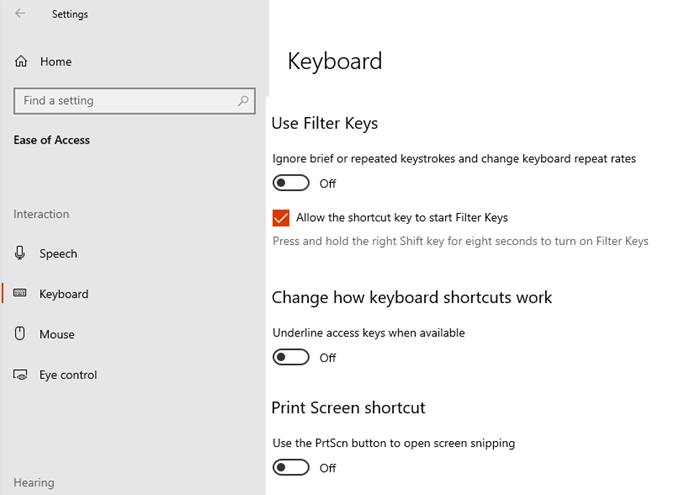Click the Speech microphone icon
Image resolution: width=700 pixels, height=495 pixels.
[20, 254]
